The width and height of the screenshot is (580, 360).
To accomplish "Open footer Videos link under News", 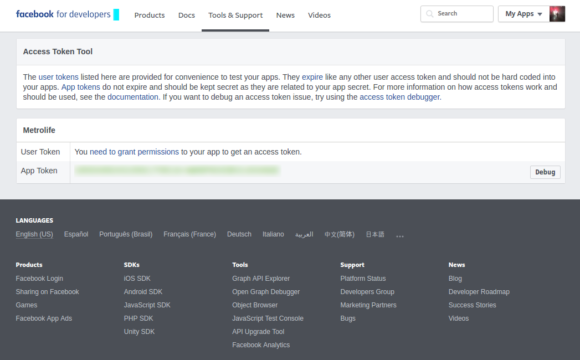I will 459,318.
